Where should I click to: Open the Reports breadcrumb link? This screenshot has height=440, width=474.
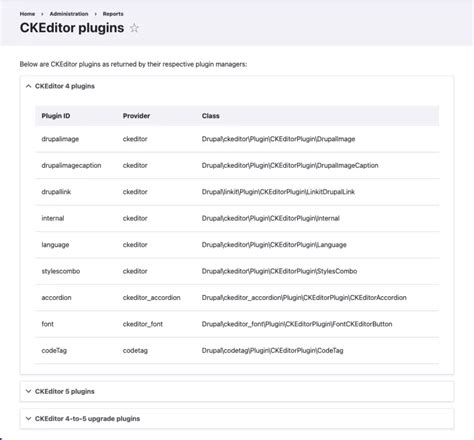(x=113, y=14)
